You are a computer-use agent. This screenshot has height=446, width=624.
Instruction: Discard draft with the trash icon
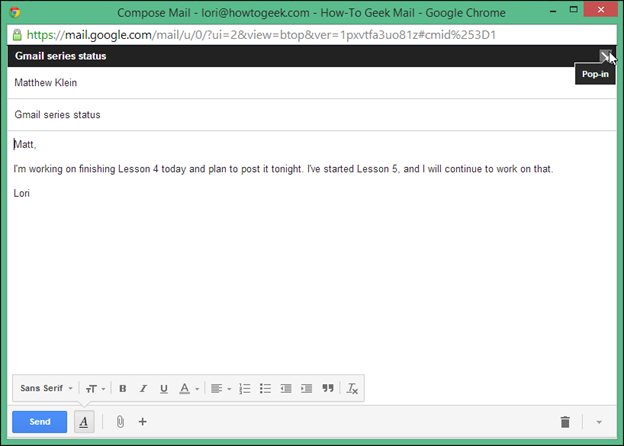pos(565,422)
